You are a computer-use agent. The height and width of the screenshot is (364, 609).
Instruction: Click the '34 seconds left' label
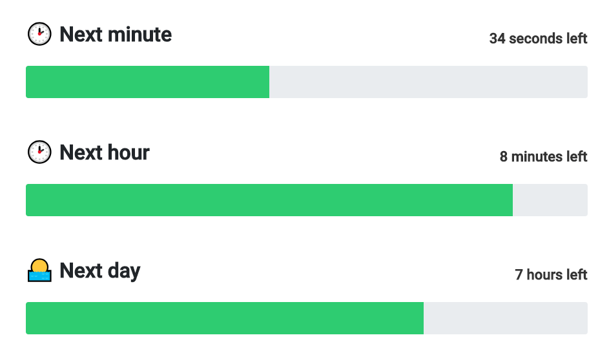[x=538, y=39]
